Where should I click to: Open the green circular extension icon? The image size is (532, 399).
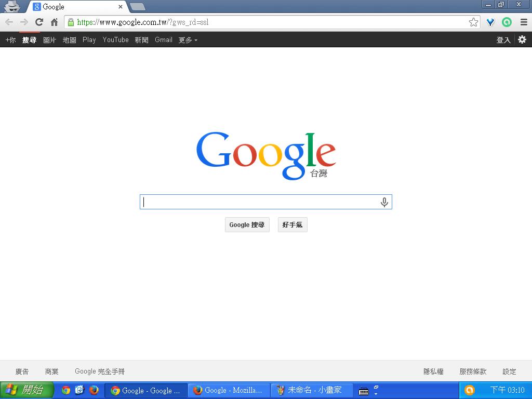click(507, 22)
